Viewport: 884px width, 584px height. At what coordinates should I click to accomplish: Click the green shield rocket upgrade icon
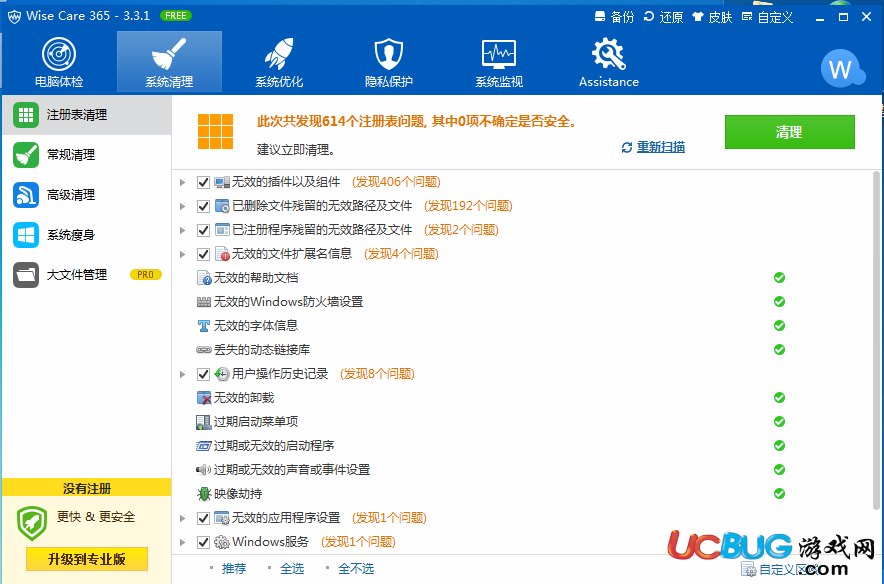tap(32, 523)
